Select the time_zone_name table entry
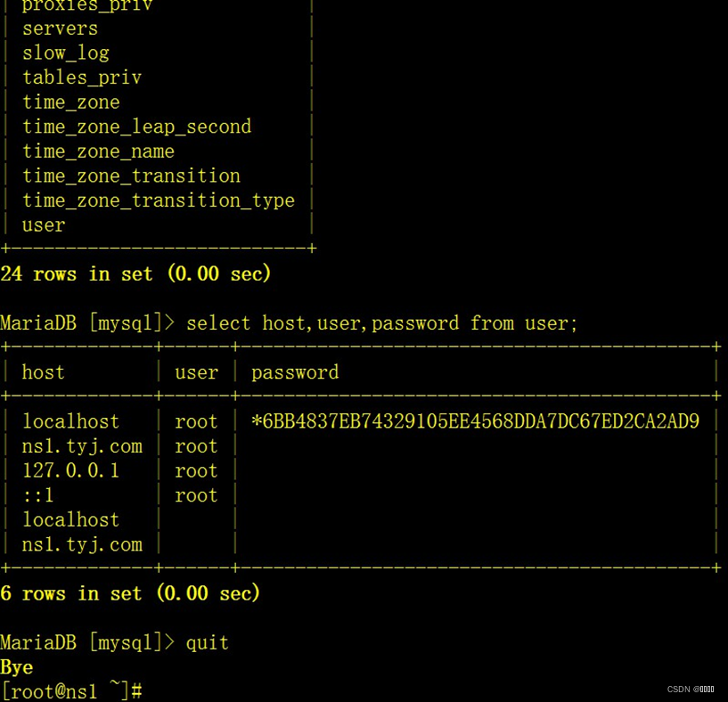This screenshot has height=702, width=728. (x=98, y=151)
